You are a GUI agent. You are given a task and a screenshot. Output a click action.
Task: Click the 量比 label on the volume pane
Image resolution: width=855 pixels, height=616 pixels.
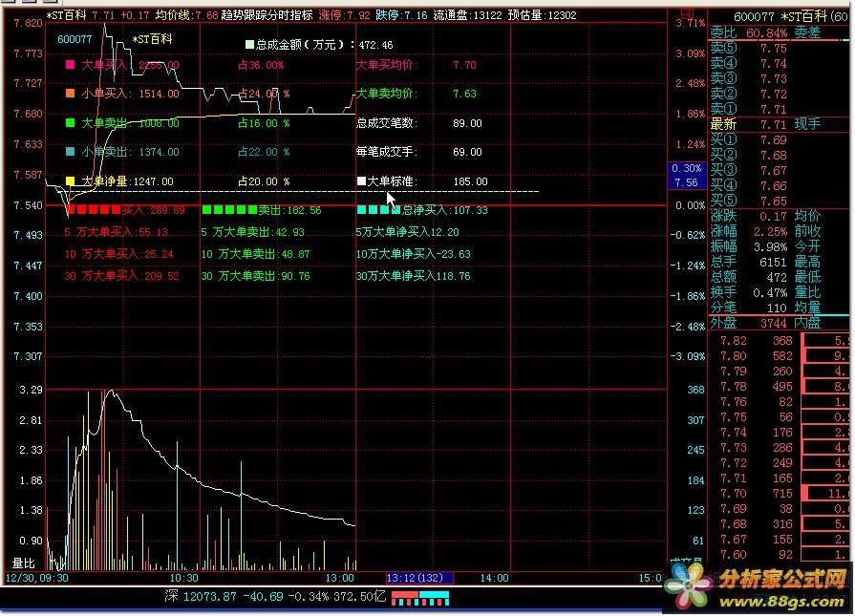click(24, 563)
